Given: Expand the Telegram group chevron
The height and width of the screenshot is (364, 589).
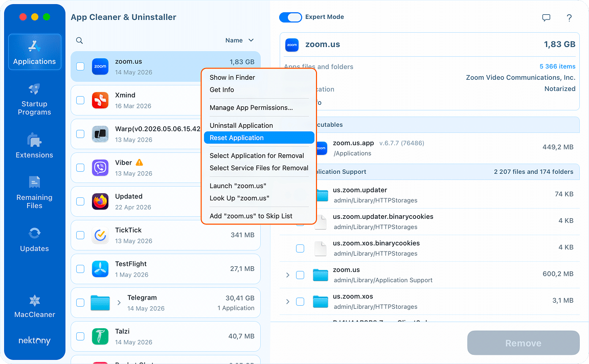Looking at the screenshot, I should [x=119, y=303].
